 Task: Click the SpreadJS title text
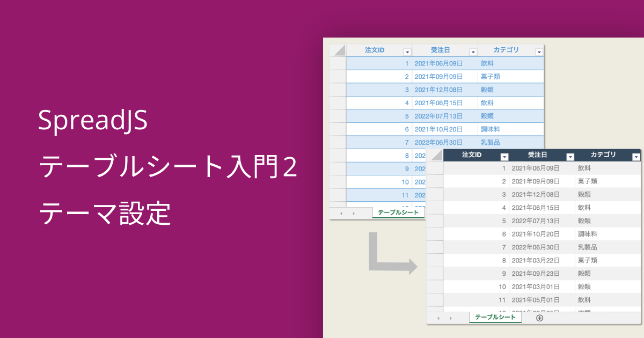pos(92,121)
